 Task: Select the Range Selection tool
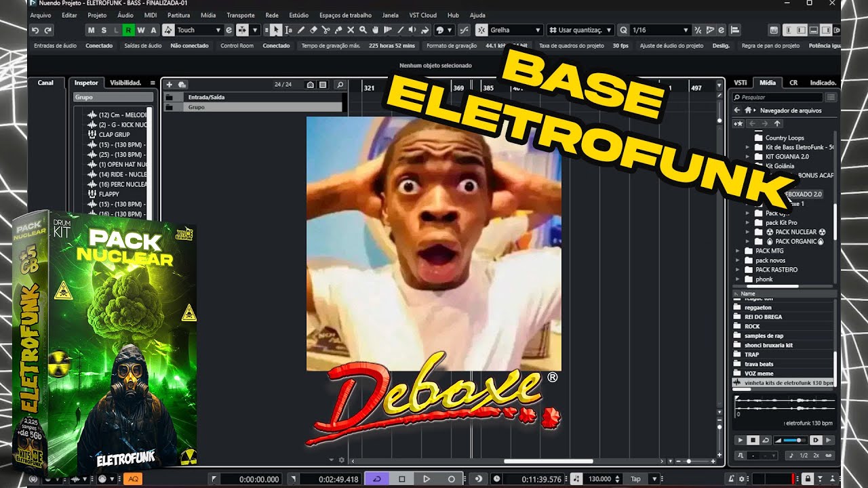coord(289,30)
